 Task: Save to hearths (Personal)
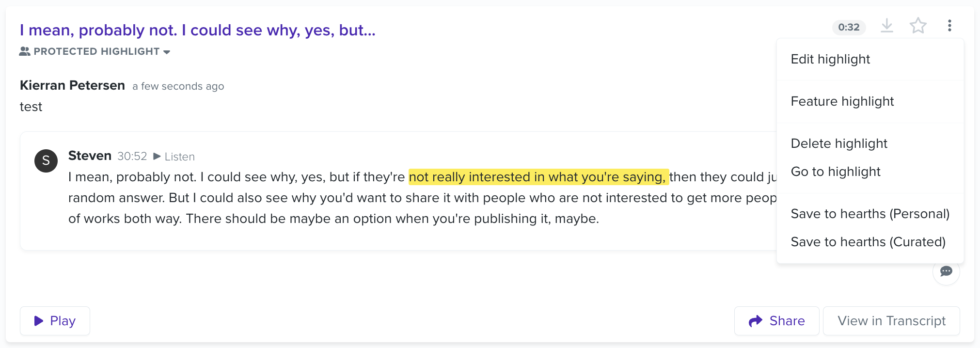click(x=869, y=214)
